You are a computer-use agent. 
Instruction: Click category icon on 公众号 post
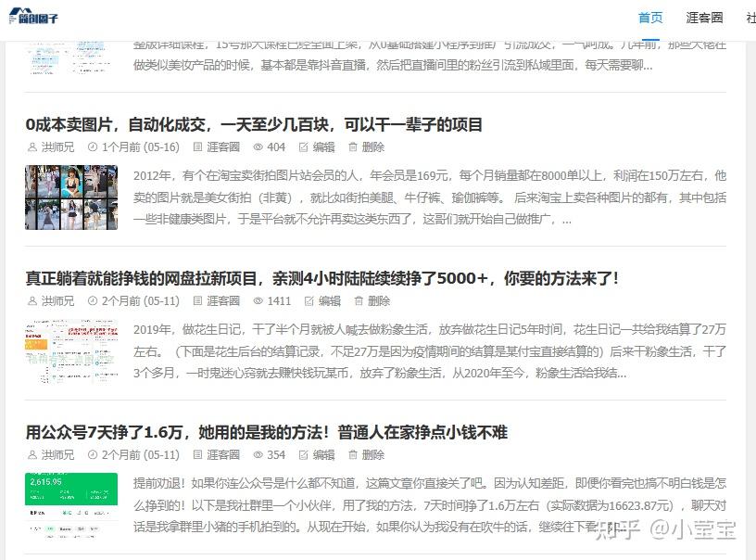(197, 455)
